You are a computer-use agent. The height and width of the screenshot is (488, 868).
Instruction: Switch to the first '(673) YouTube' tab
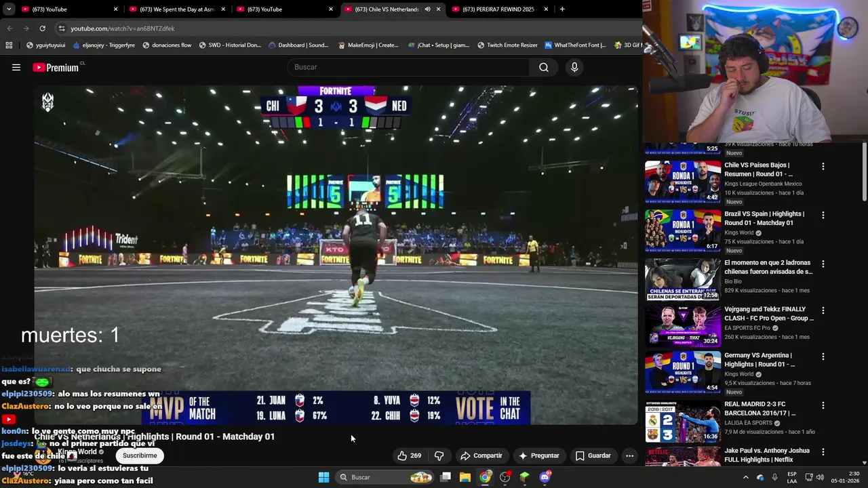[68, 9]
